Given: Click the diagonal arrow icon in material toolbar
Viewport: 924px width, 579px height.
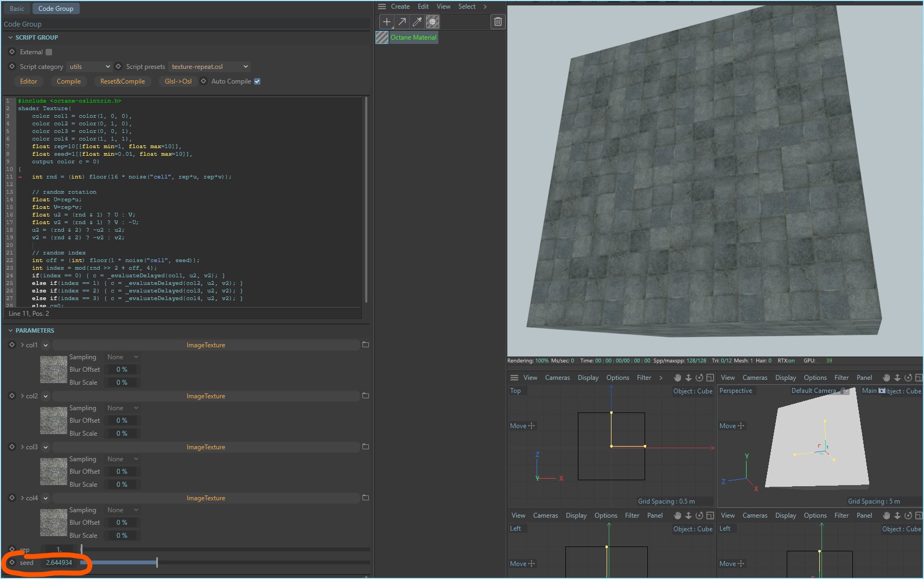Looking at the screenshot, I should point(402,22).
